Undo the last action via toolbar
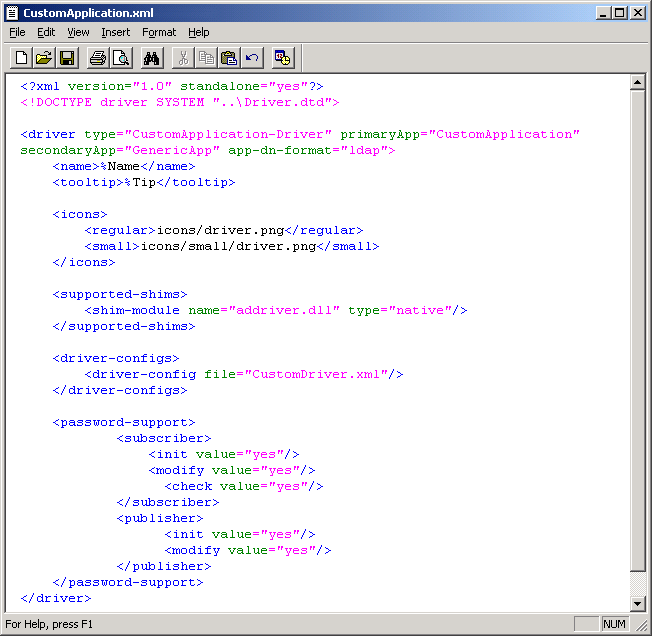 [252, 58]
